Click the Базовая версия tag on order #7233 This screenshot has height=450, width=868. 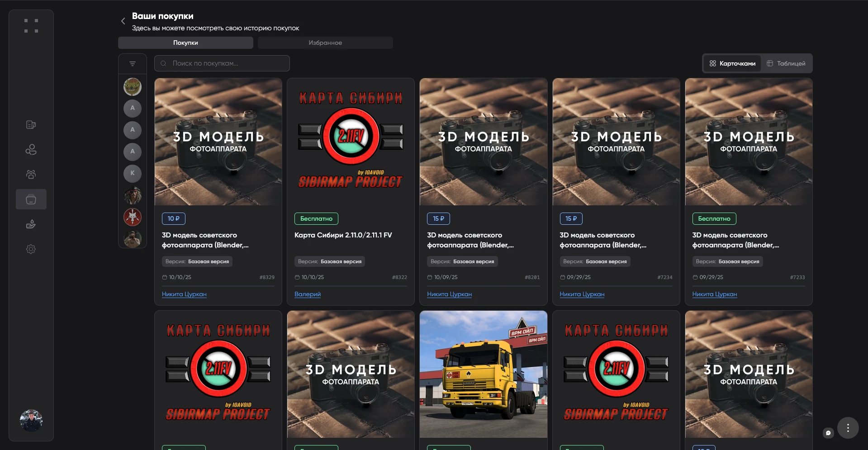728,261
